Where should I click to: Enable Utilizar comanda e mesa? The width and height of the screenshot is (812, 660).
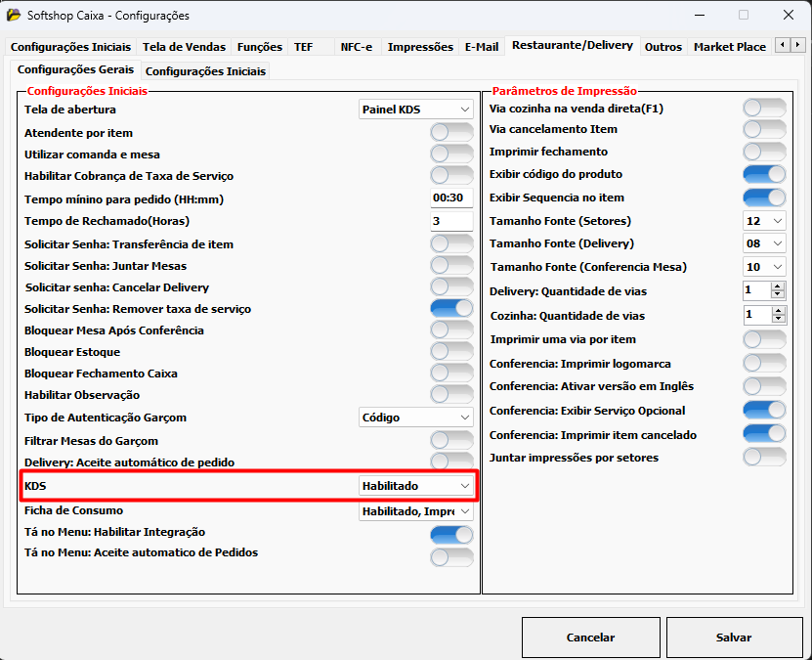click(451, 154)
